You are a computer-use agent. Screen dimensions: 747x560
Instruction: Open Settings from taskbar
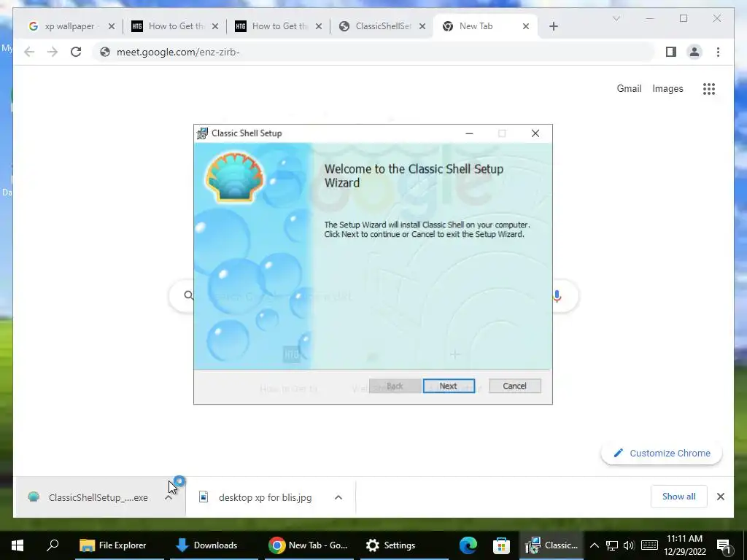click(x=404, y=545)
